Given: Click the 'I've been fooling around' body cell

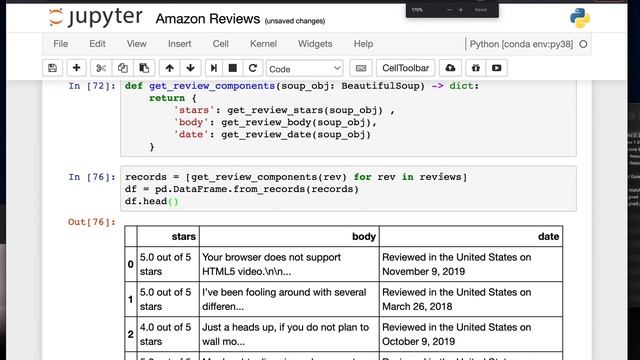Looking at the screenshot, I should coord(289,299).
